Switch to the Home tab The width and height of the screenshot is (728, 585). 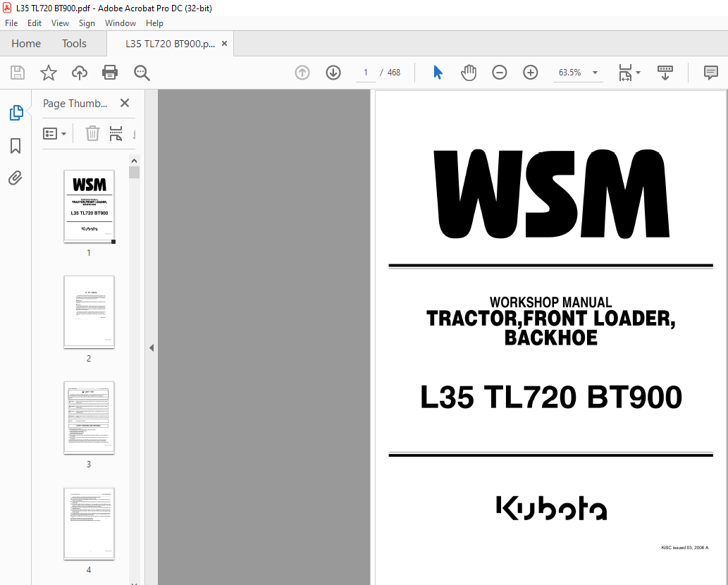coord(26,44)
